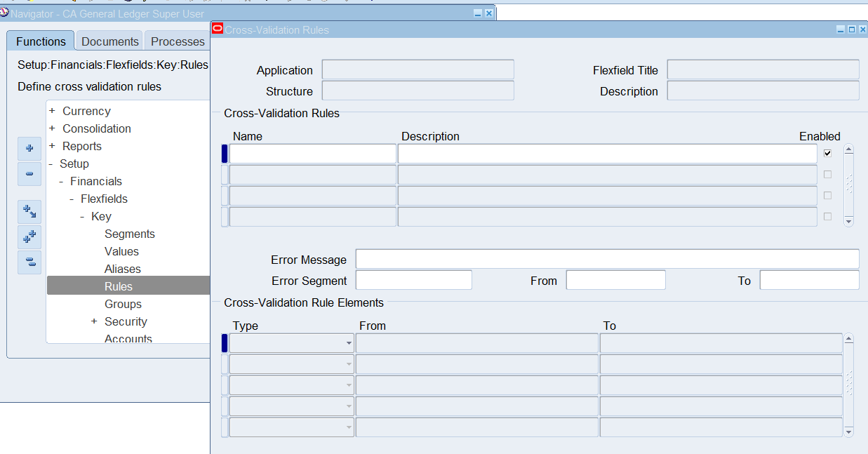Image resolution: width=868 pixels, height=454 pixels.
Task: Select Aliases in the Navigator tree
Action: (123, 269)
